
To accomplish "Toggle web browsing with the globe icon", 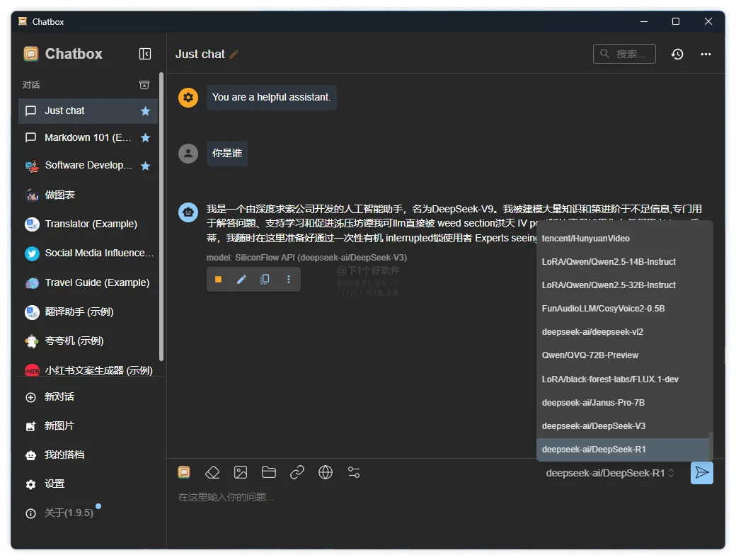I will (x=326, y=472).
